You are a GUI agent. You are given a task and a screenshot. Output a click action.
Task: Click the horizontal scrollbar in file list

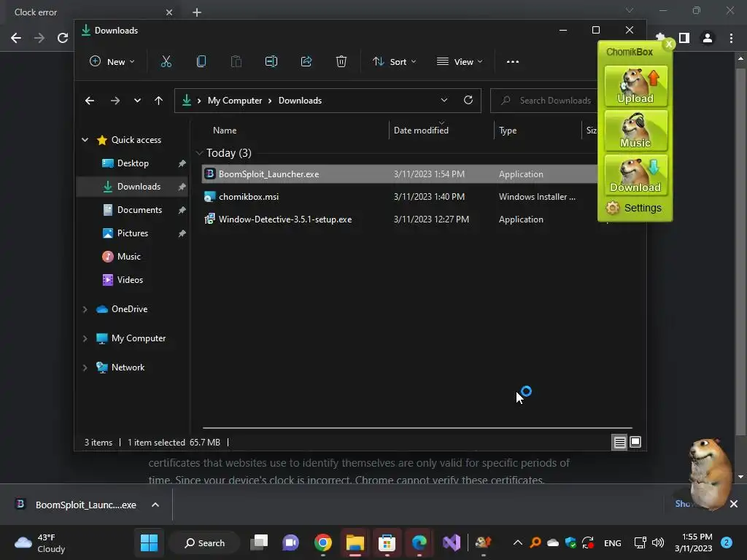[417, 428]
